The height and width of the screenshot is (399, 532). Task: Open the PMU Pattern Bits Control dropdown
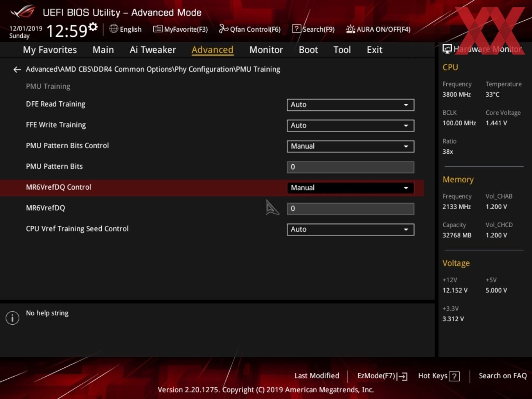coord(350,146)
